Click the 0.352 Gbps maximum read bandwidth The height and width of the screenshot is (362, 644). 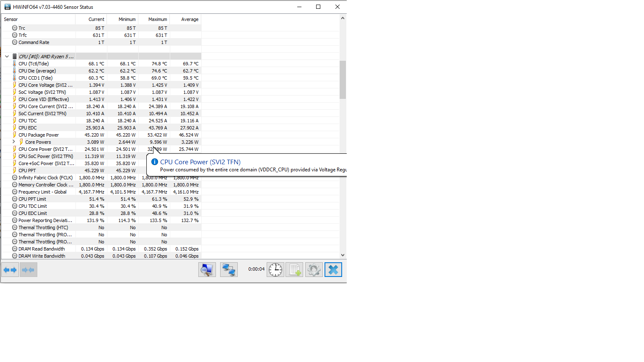pos(156,249)
